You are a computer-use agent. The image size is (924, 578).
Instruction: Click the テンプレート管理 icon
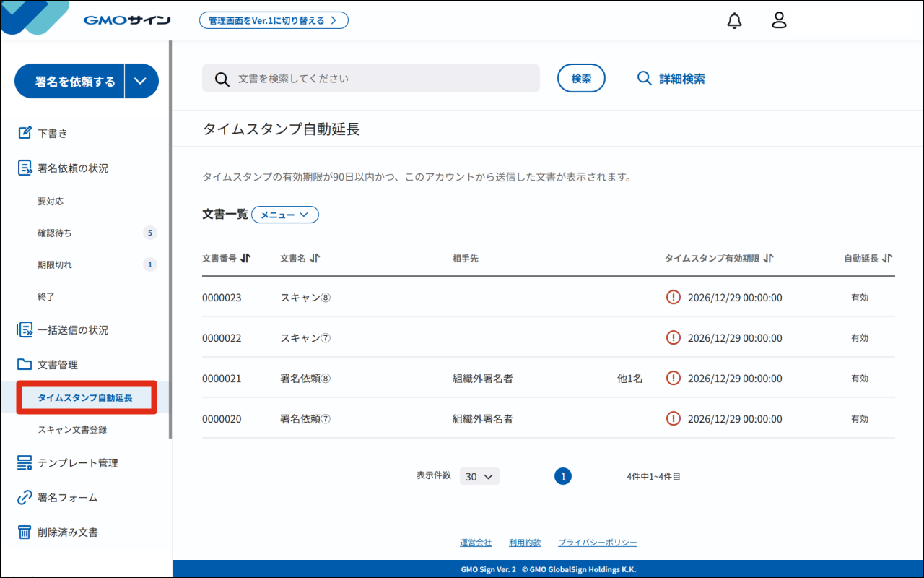click(25, 462)
